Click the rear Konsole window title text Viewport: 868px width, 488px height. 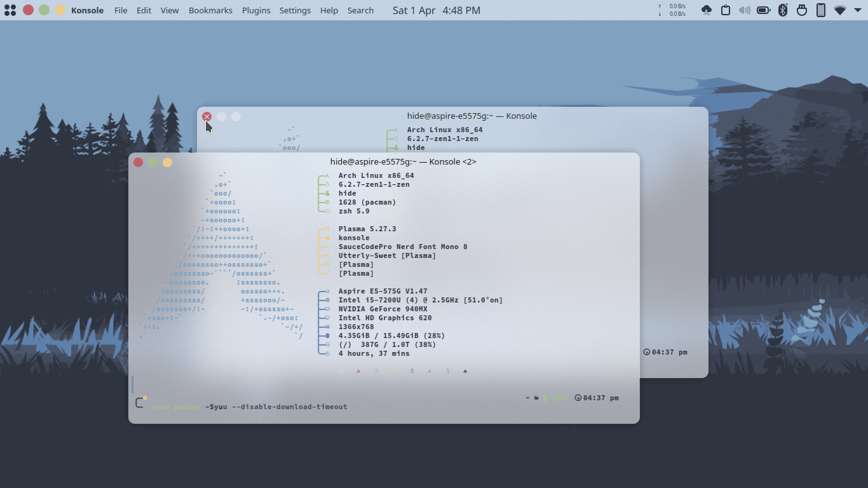[x=472, y=116]
